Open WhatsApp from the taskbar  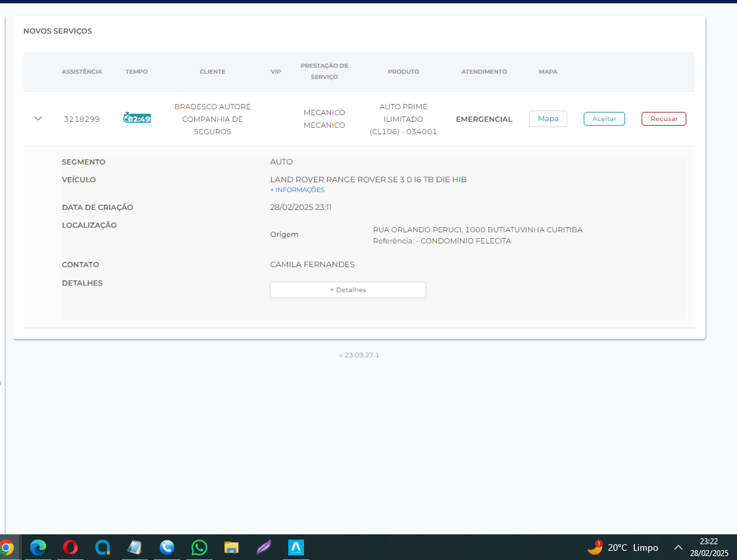click(199, 547)
